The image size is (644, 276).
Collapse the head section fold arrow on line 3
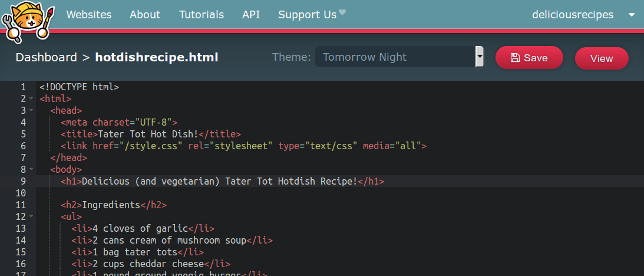tap(31, 110)
